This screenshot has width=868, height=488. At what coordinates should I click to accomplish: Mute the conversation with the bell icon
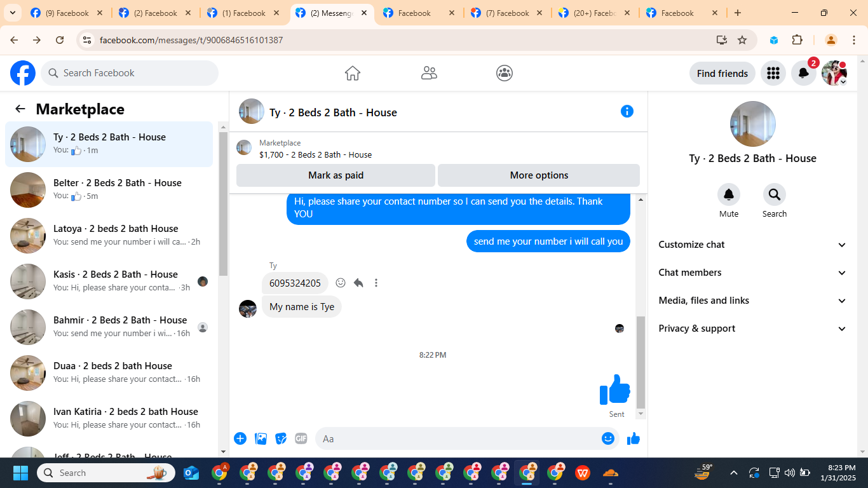point(729,194)
